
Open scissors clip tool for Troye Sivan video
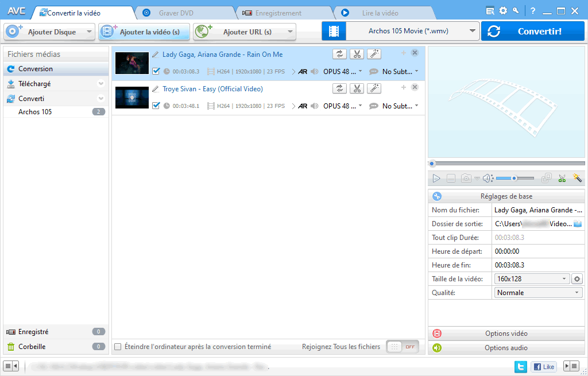click(357, 88)
